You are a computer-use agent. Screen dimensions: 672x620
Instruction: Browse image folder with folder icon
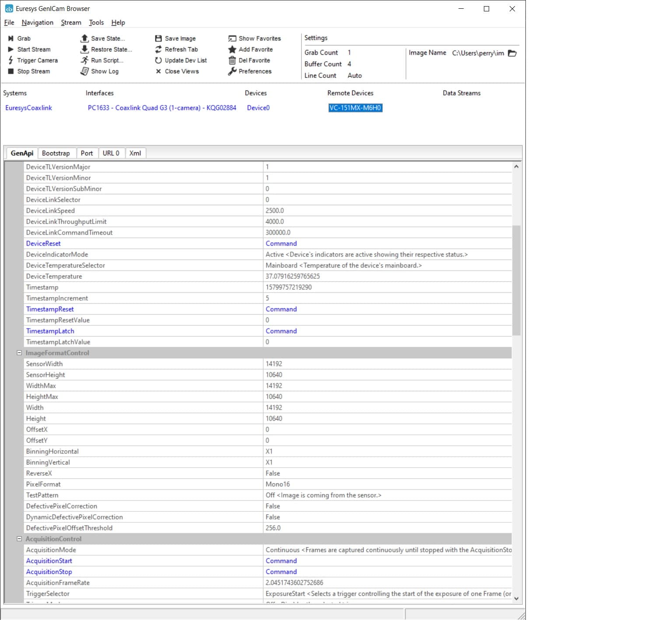(512, 53)
